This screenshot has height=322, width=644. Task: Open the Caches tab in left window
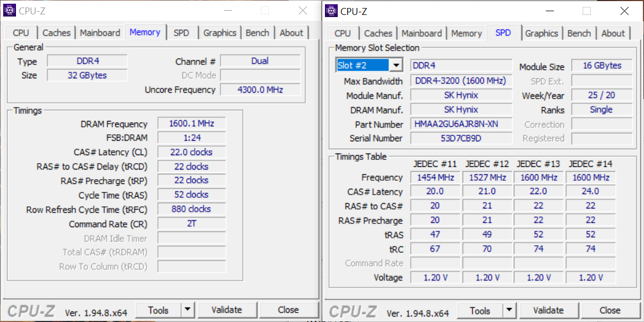(56, 33)
